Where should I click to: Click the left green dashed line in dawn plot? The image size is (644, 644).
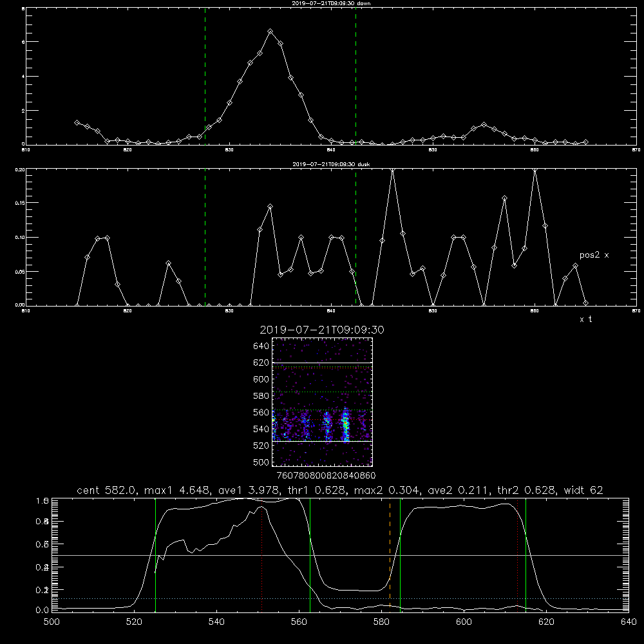(x=205, y=76)
